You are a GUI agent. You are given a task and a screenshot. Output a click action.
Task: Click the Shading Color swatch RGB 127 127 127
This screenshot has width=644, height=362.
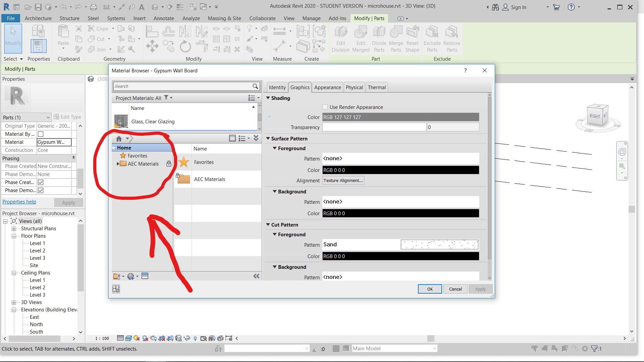coord(400,117)
